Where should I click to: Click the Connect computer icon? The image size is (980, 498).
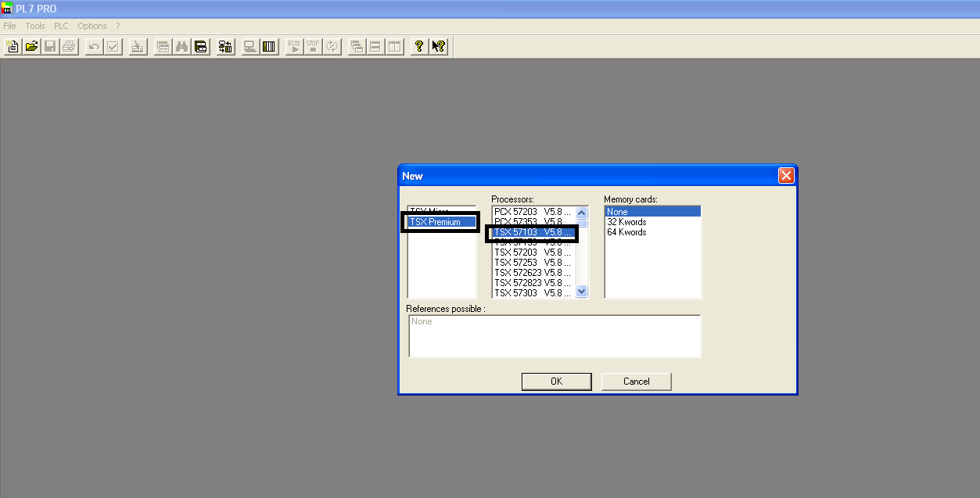click(x=250, y=46)
